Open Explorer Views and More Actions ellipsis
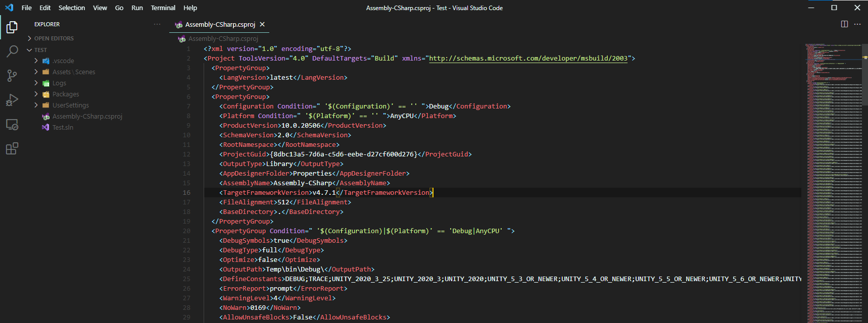 point(157,24)
